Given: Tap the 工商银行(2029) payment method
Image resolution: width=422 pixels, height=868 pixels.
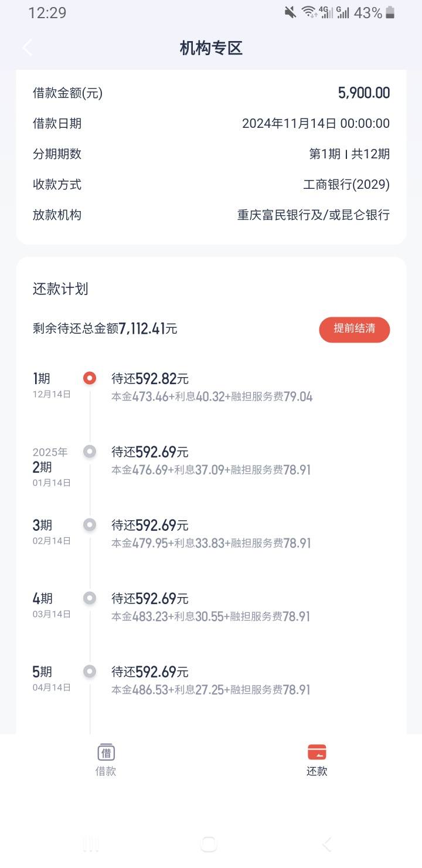Looking at the screenshot, I should [346, 185].
